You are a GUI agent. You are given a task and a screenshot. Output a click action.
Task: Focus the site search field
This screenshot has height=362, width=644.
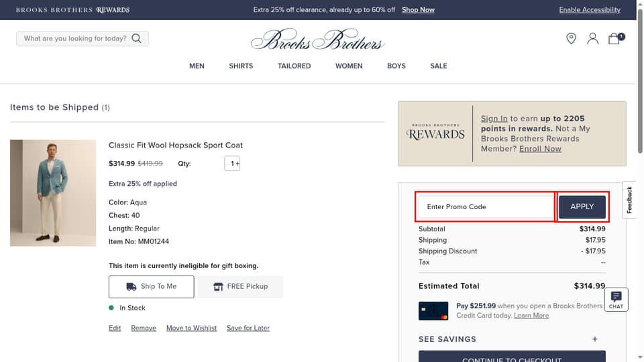pyautogui.click(x=82, y=39)
